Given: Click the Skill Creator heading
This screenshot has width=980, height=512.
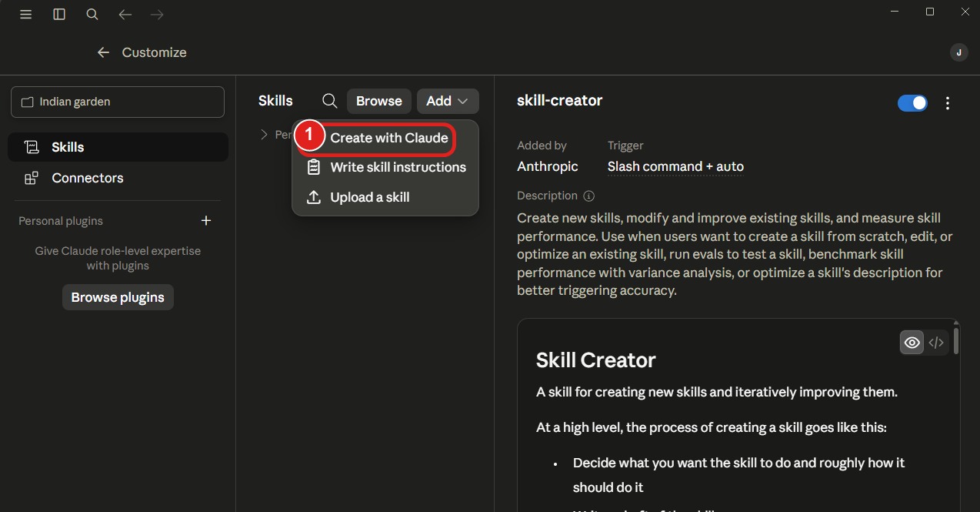Looking at the screenshot, I should coord(595,360).
